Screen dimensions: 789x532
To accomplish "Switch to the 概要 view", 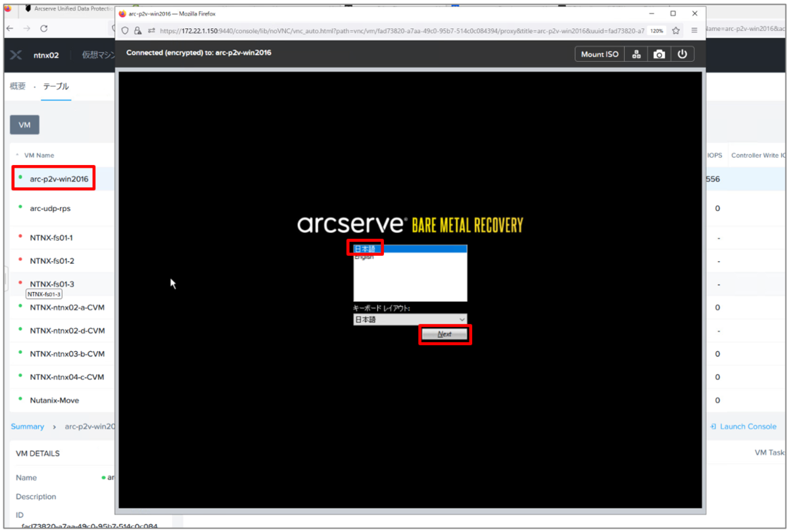I will pos(18,86).
